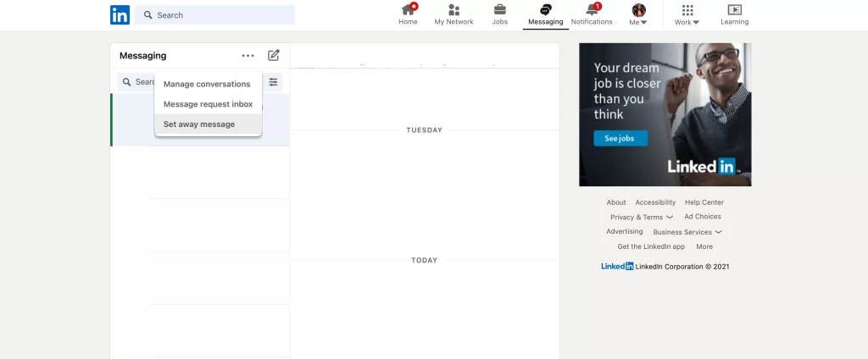The image size is (868, 359).
Task: Open My Network in the top navigation
Action: [454, 15]
